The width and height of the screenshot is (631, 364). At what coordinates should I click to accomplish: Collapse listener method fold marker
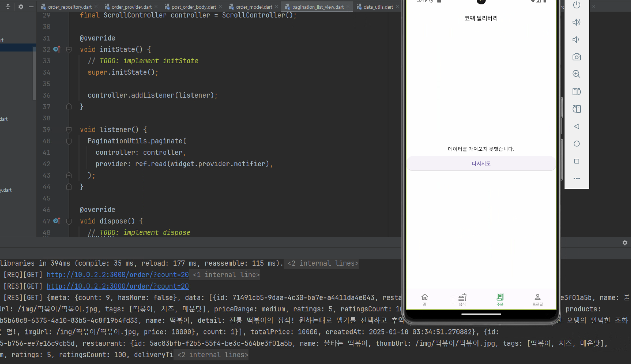[x=69, y=130]
